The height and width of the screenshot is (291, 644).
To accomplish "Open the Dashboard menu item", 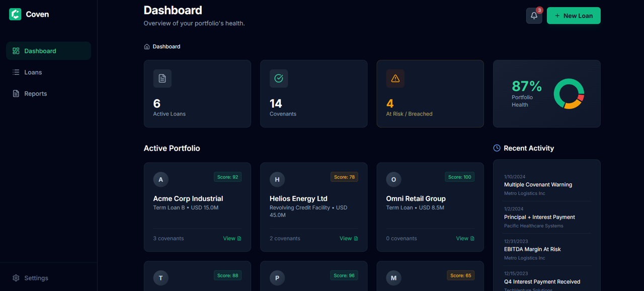I will click(x=48, y=51).
